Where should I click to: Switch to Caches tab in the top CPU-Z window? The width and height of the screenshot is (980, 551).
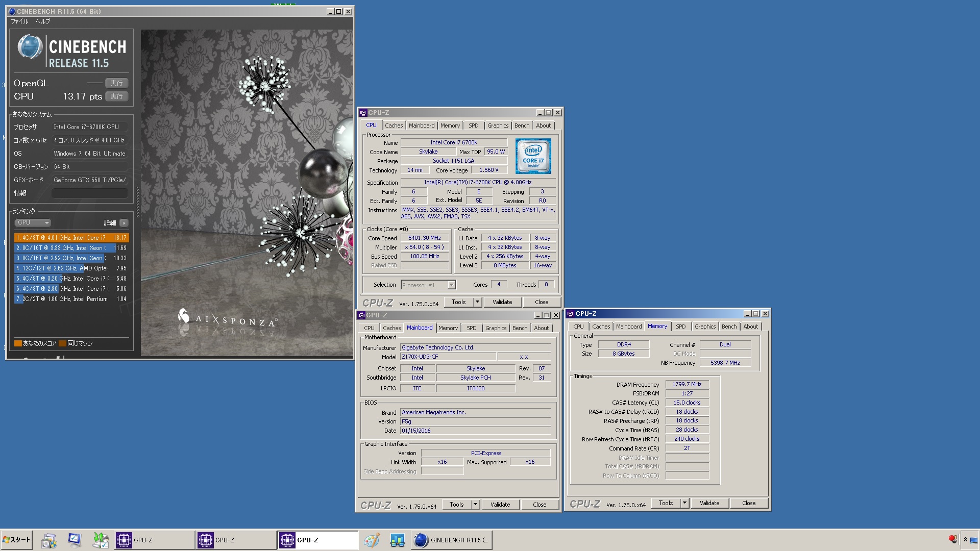(x=394, y=126)
